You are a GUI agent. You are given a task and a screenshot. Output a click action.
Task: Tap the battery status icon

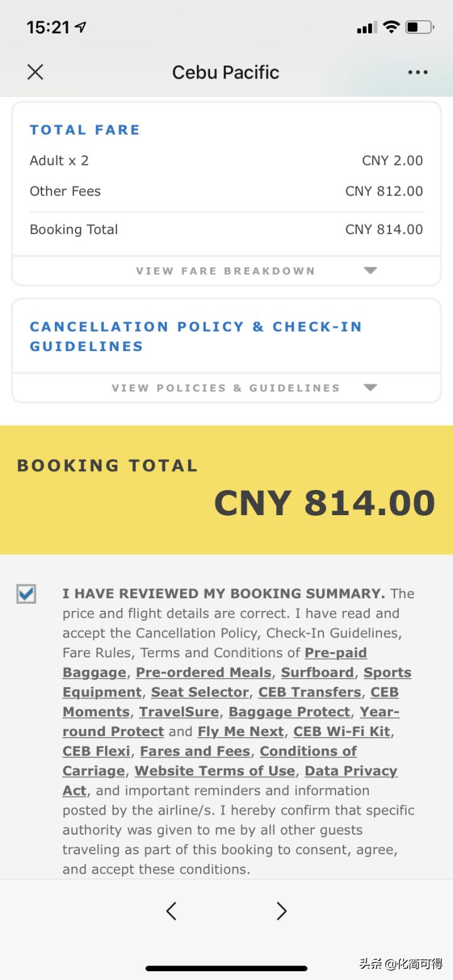coord(420,27)
